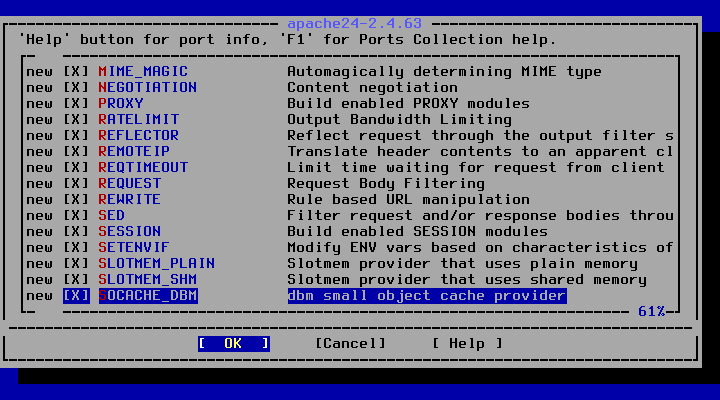Viewport: 720px width, 400px height.
Task: Select the SLOTMEM_PLAIN option name
Action: pyautogui.click(x=157, y=264)
